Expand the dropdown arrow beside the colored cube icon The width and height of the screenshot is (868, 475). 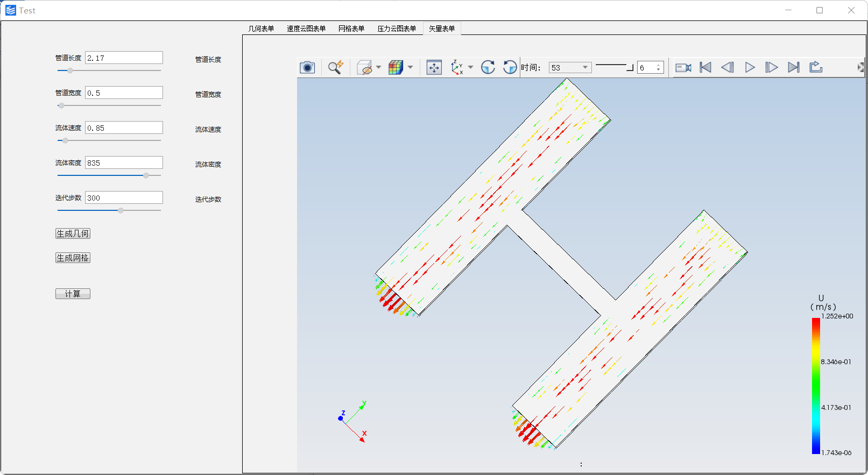(x=411, y=67)
